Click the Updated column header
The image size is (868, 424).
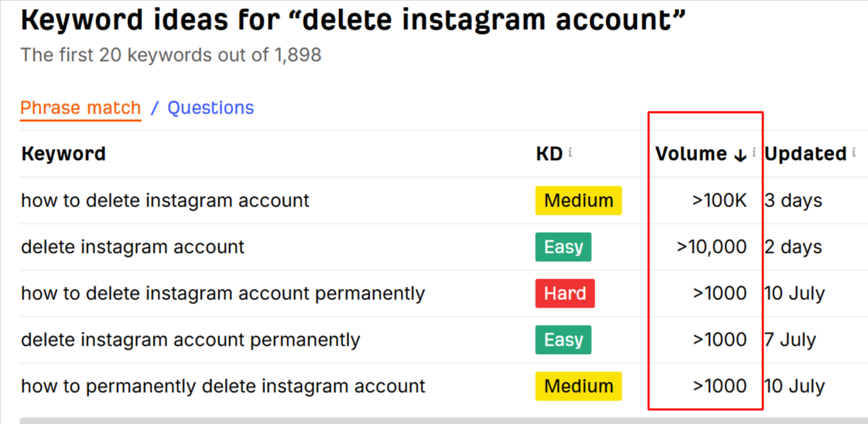806,154
